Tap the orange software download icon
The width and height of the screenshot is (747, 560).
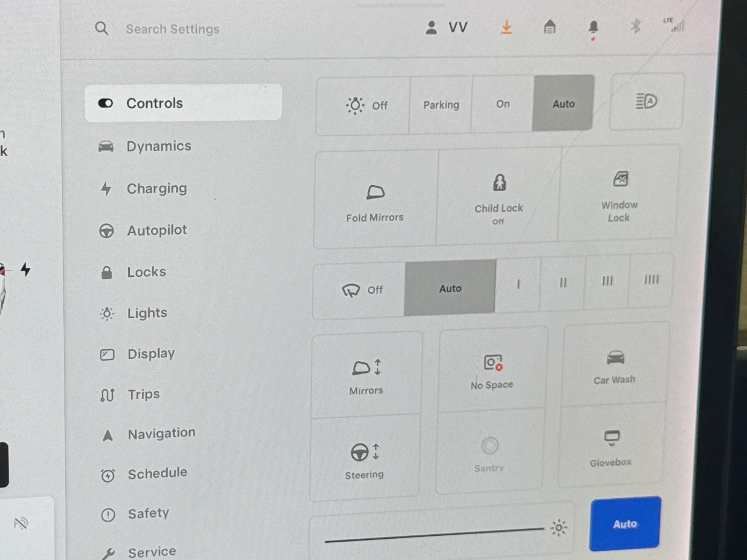pyautogui.click(x=506, y=27)
